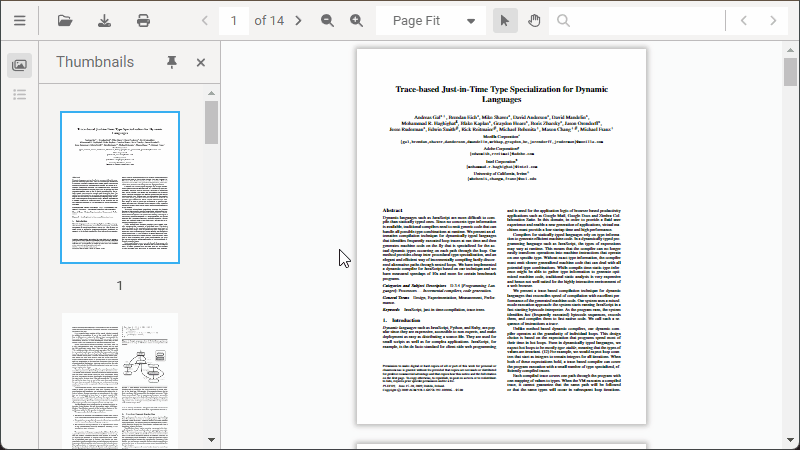The width and height of the screenshot is (800, 450).
Task: Download the PDF document
Action: pos(104,20)
